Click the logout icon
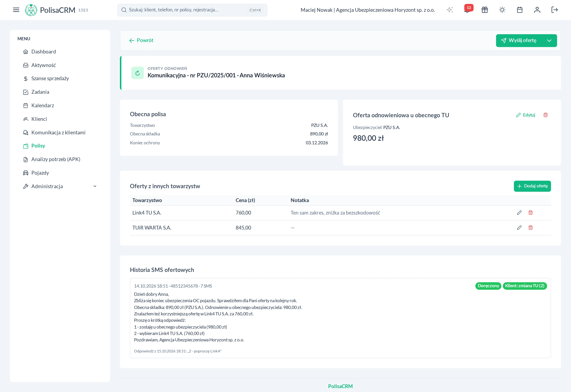The image size is (571, 392). (x=555, y=10)
